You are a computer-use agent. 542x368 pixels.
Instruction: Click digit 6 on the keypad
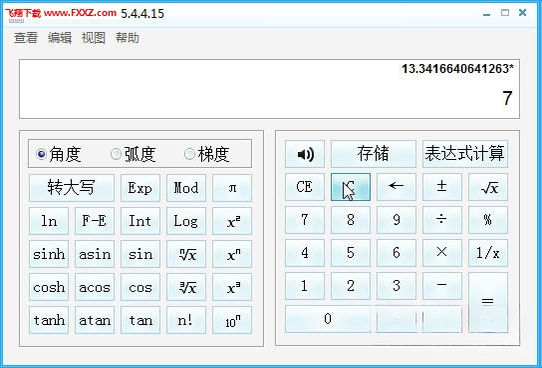(396, 253)
